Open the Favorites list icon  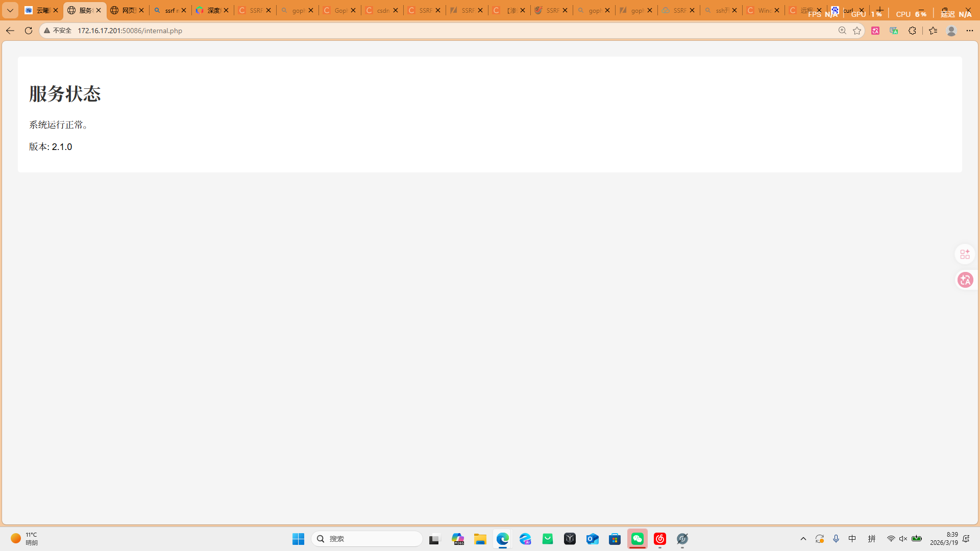point(933,31)
